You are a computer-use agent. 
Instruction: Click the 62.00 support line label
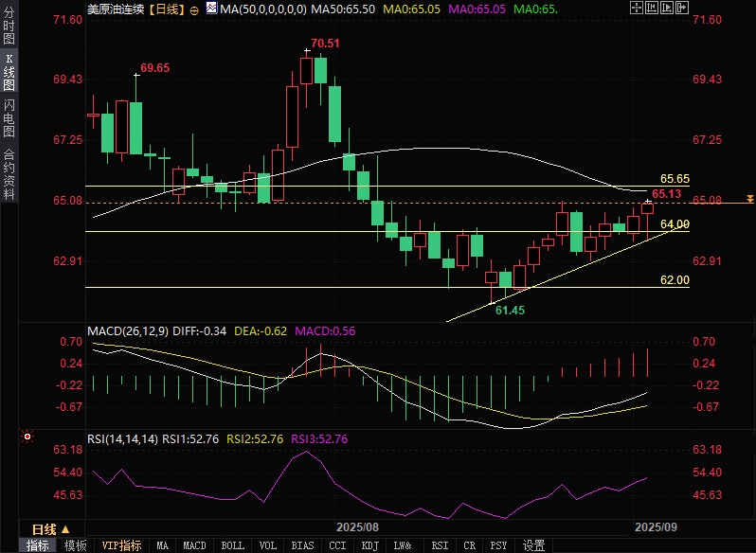click(x=675, y=280)
